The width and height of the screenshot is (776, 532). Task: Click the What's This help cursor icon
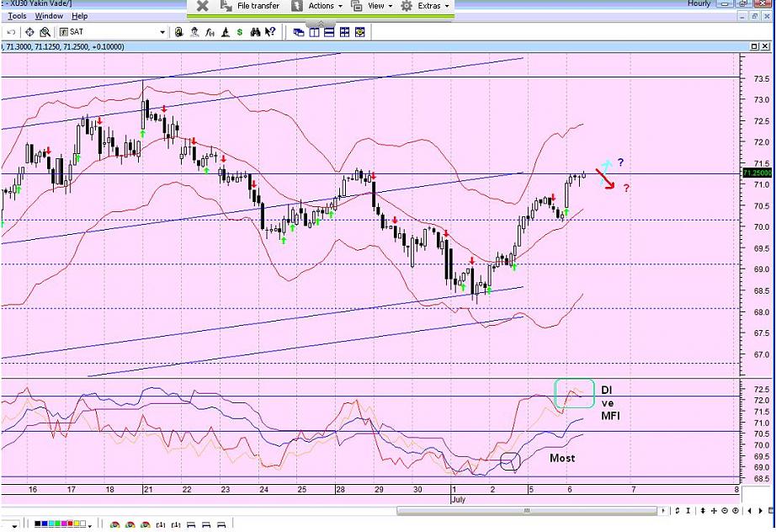[x=270, y=32]
